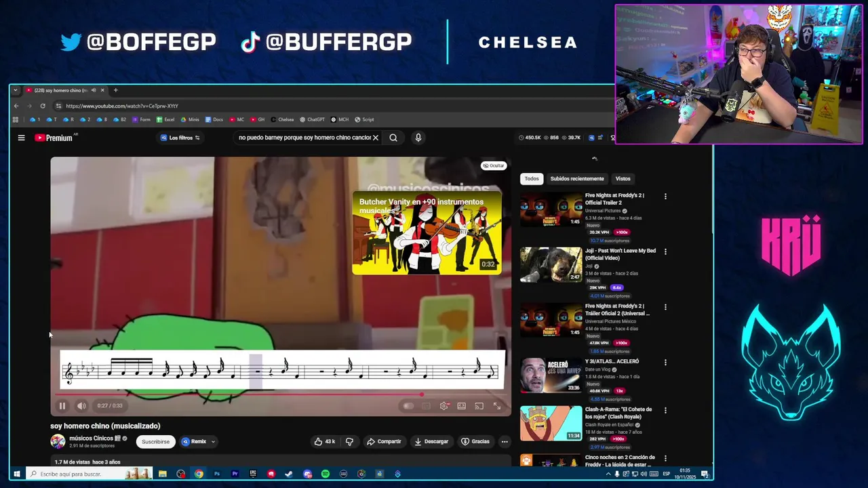Click the search magnifier button
Screen dimensions: 868x488
393,138
